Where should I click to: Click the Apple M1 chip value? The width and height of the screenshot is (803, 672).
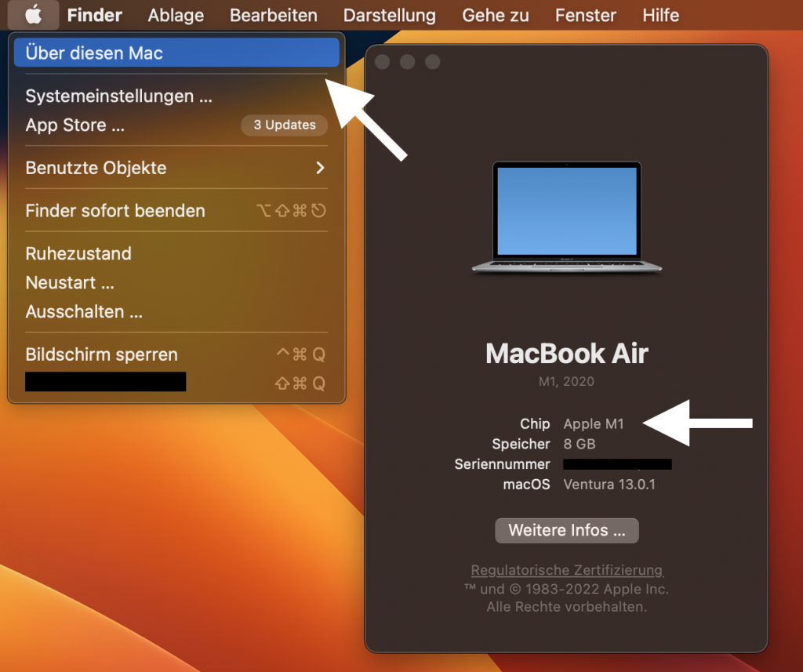click(594, 423)
